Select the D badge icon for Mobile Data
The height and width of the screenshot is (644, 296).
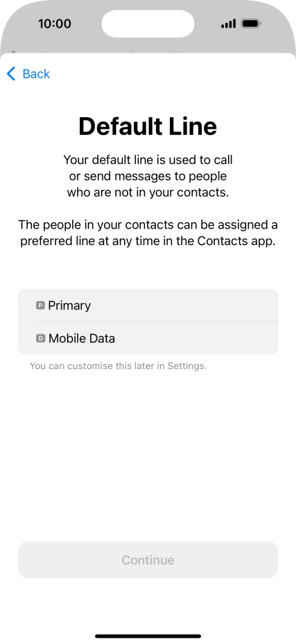pyautogui.click(x=40, y=338)
